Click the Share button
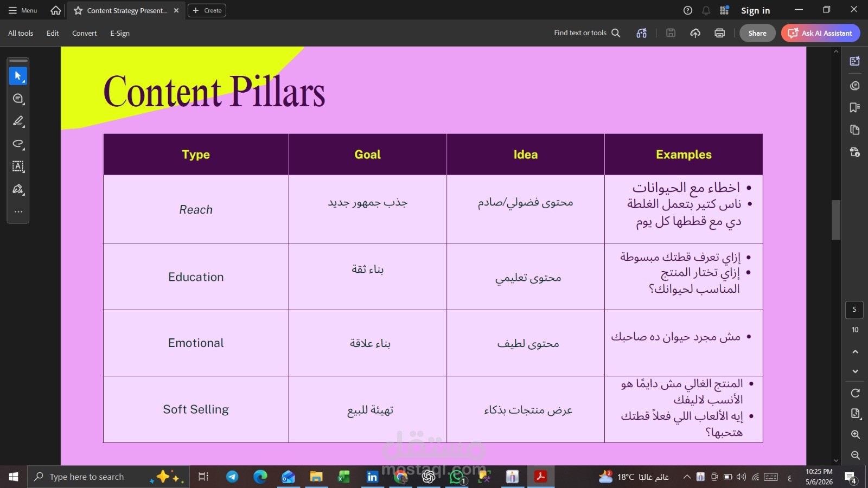Screen dimensions: 868x488 757,33
